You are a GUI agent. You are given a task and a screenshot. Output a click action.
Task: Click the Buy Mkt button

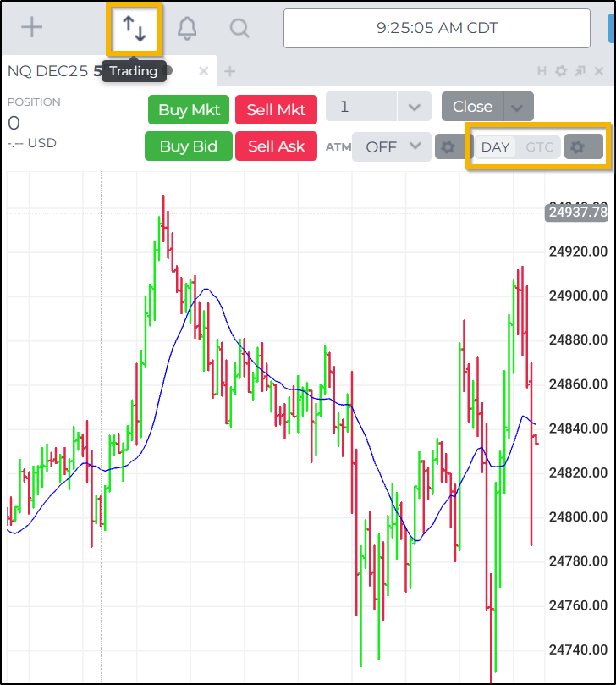(189, 110)
